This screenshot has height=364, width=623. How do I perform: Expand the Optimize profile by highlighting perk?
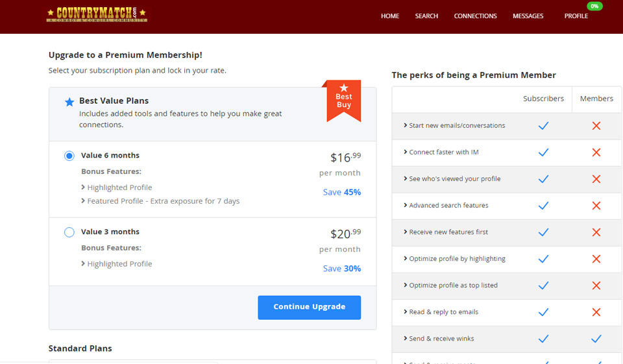[x=454, y=259]
